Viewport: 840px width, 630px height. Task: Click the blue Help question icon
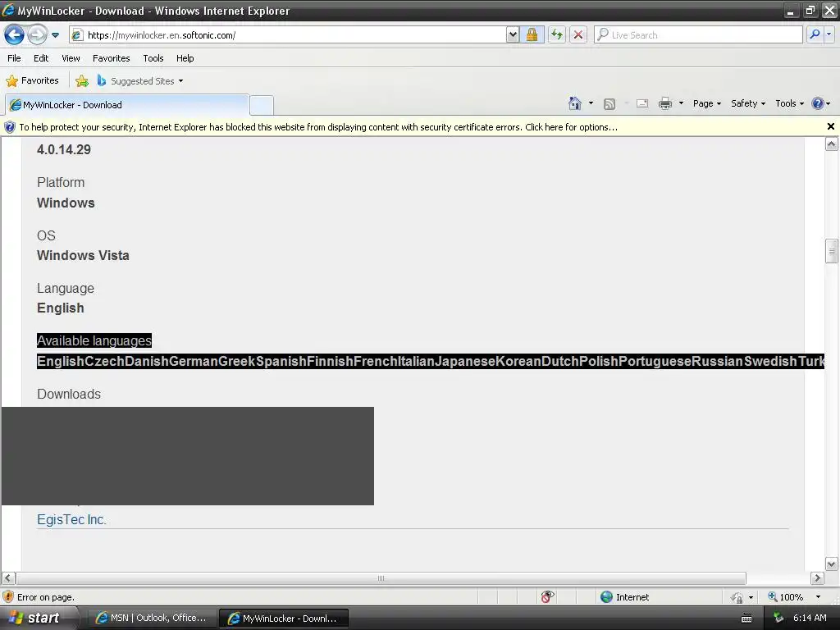pyautogui.click(x=818, y=103)
